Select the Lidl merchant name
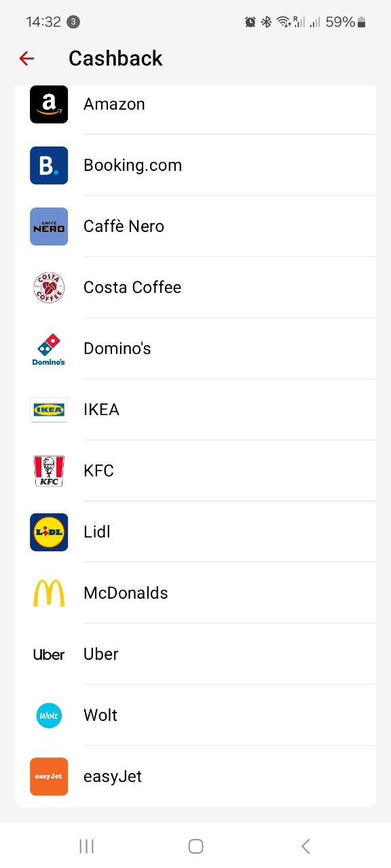Screen dimensions: 391x868 (x=97, y=532)
